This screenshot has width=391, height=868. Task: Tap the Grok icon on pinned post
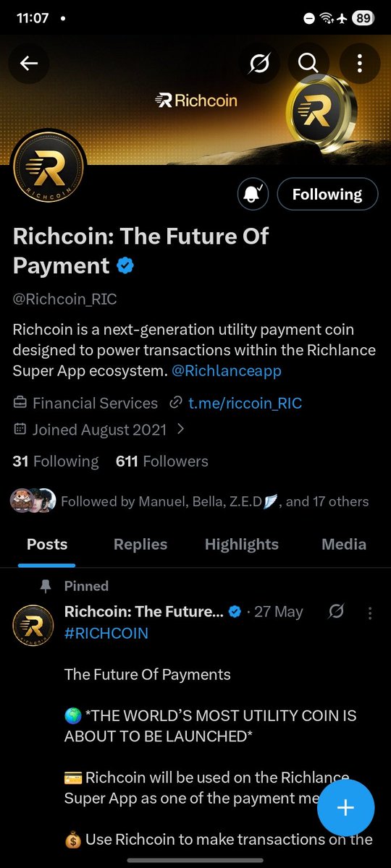pyautogui.click(x=336, y=612)
